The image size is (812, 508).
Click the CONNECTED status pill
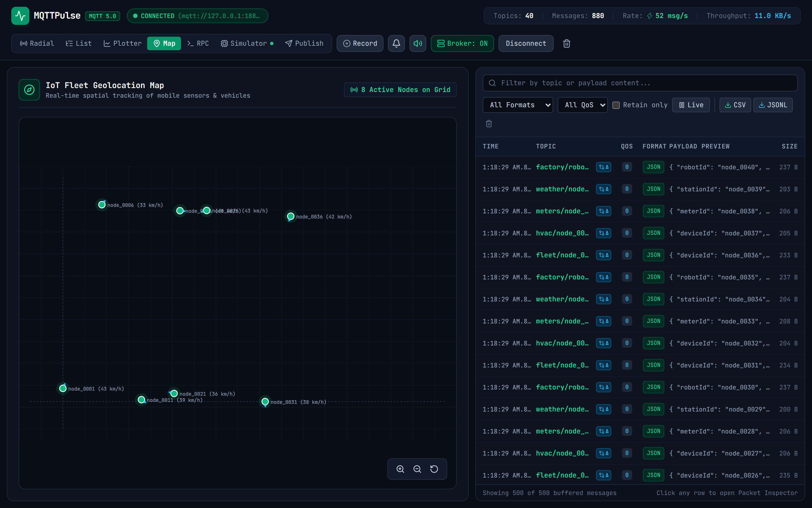point(197,16)
